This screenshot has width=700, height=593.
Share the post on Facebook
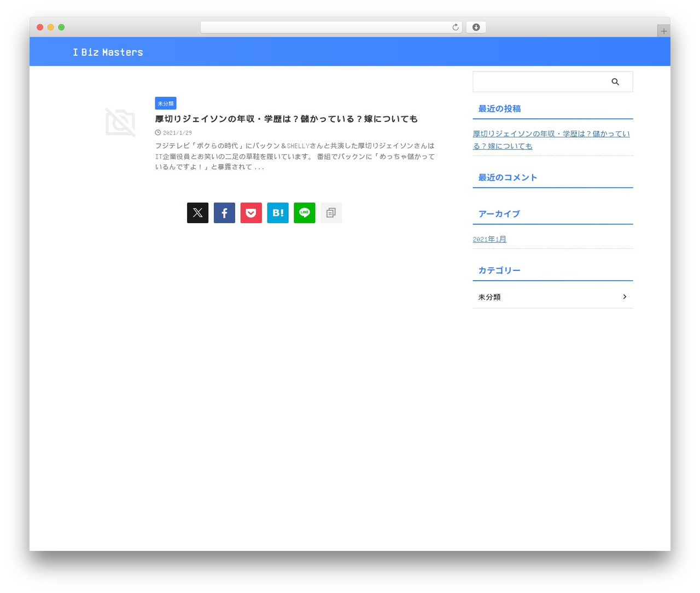(224, 213)
